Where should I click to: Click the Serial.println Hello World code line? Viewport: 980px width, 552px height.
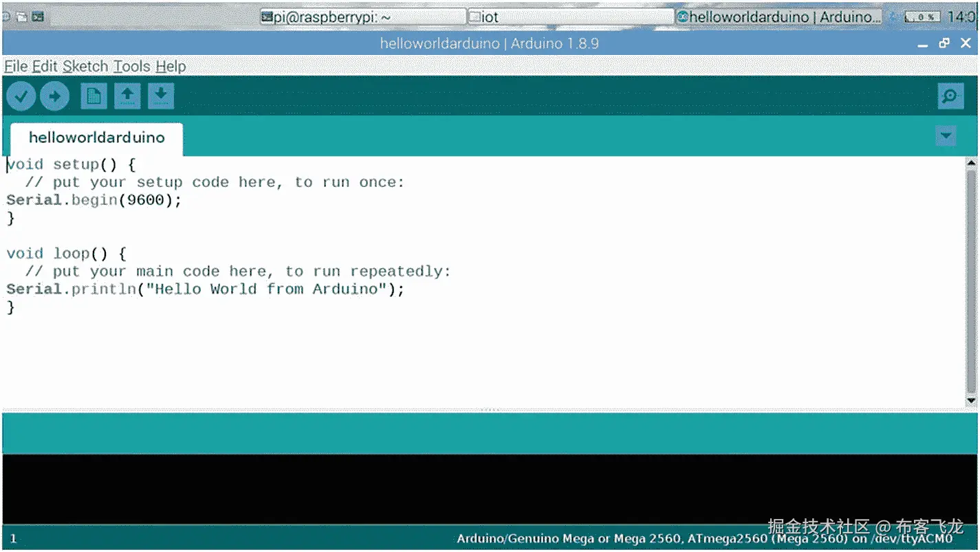click(x=205, y=289)
